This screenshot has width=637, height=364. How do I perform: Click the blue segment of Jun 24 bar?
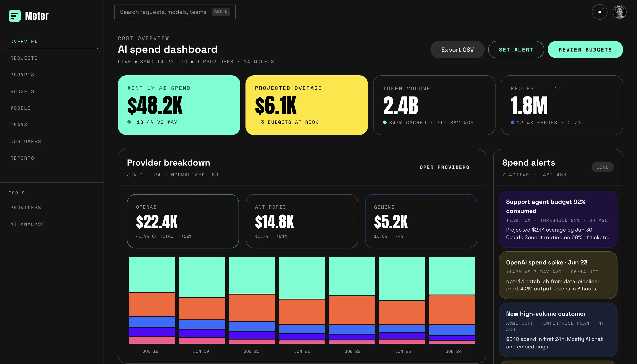(x=452, y=330)
